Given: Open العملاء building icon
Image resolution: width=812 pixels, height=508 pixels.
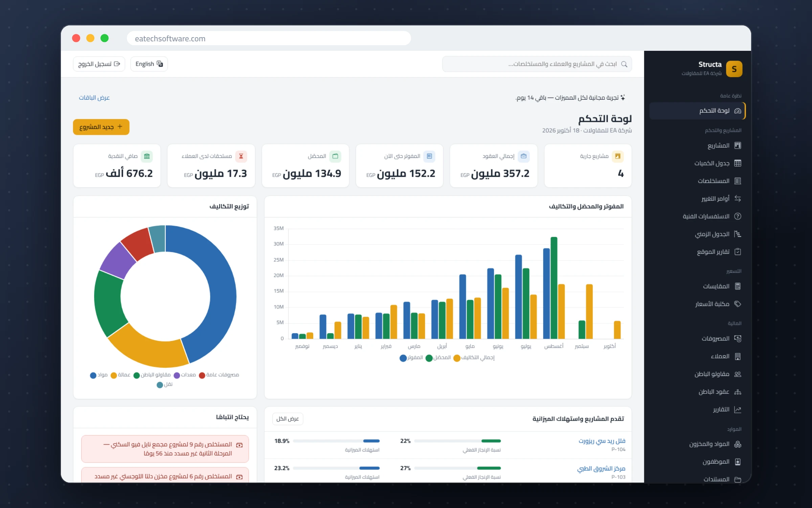Looking at the screenshot, I should click(738, 356).
